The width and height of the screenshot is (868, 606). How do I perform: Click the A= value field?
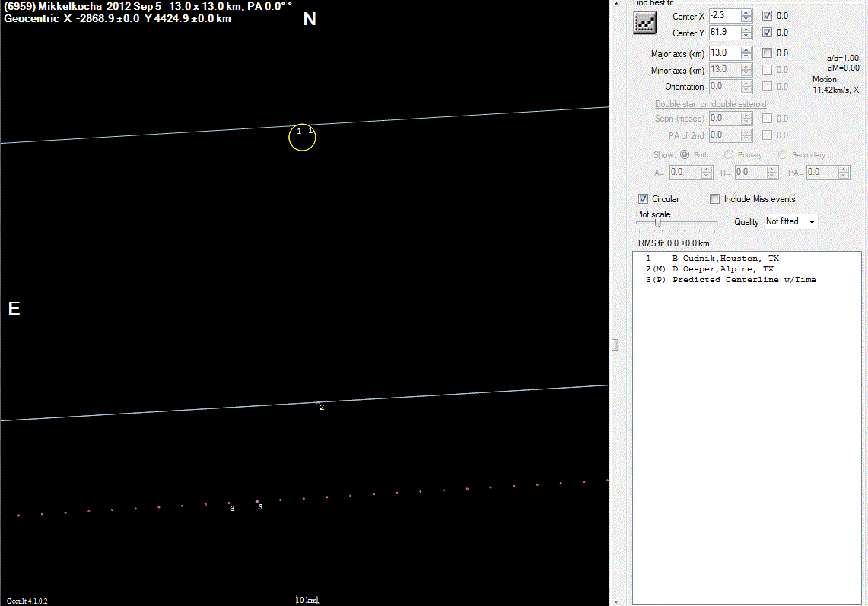click(685, 172)
